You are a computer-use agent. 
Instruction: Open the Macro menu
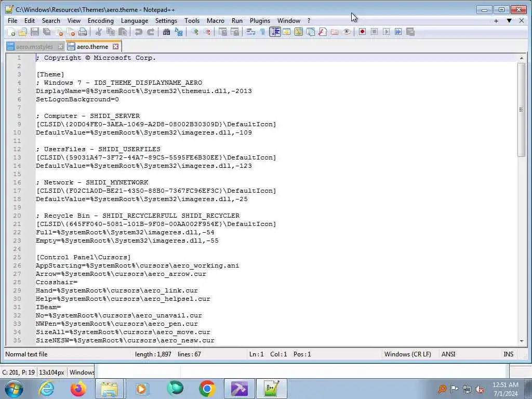point(216,21)
